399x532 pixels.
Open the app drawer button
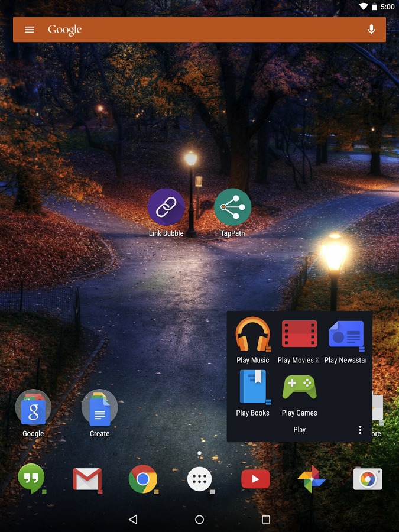pyautogui.click(x=200, y=479)
